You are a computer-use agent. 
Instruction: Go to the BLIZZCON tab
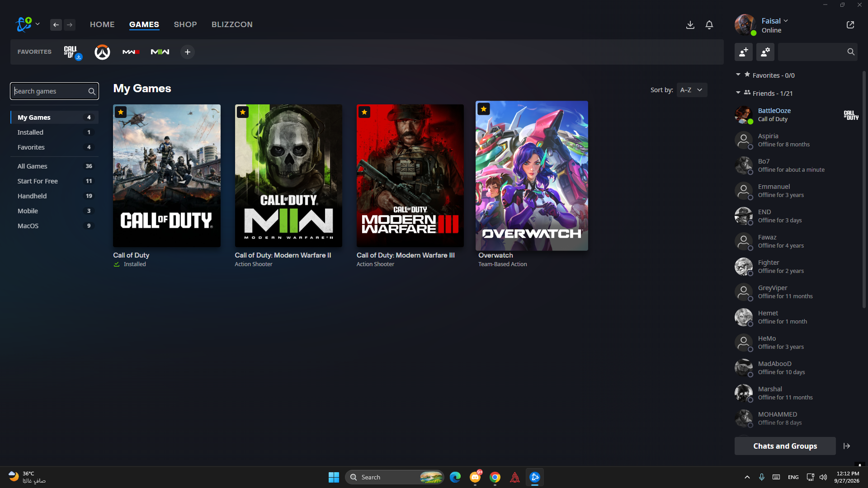[232, 24]
